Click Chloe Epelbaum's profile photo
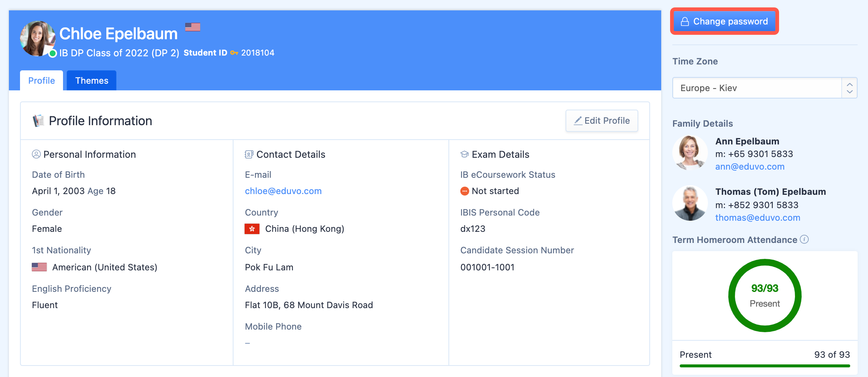The height and width of the screenshot is (377, 868). click(x=37, y=39)
